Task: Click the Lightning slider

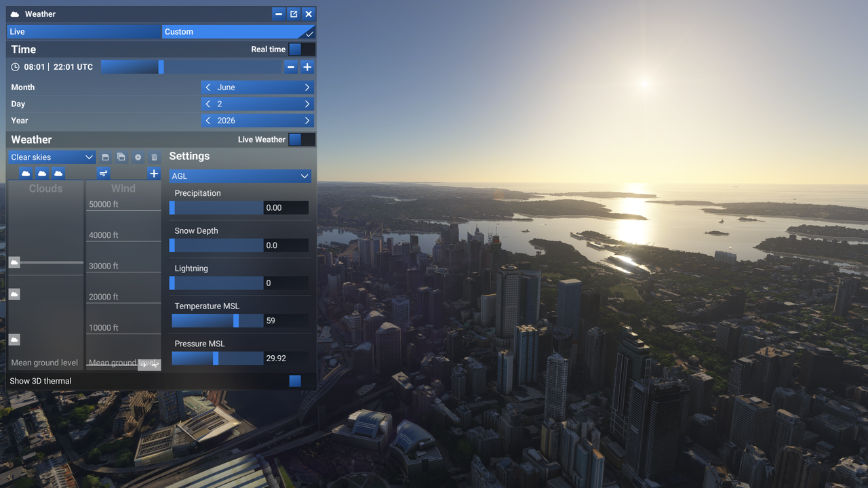Action: (216, 283)
